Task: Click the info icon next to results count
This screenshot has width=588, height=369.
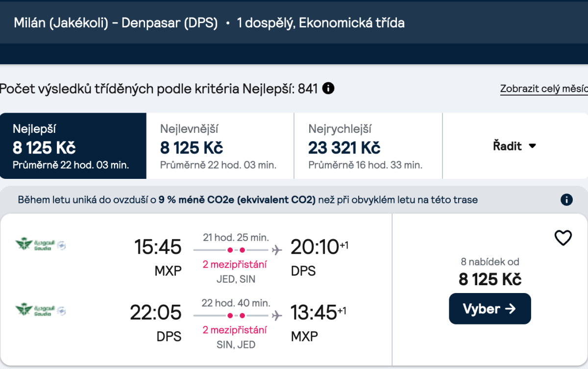Action: pyautogui.click(x=328, y=89)
